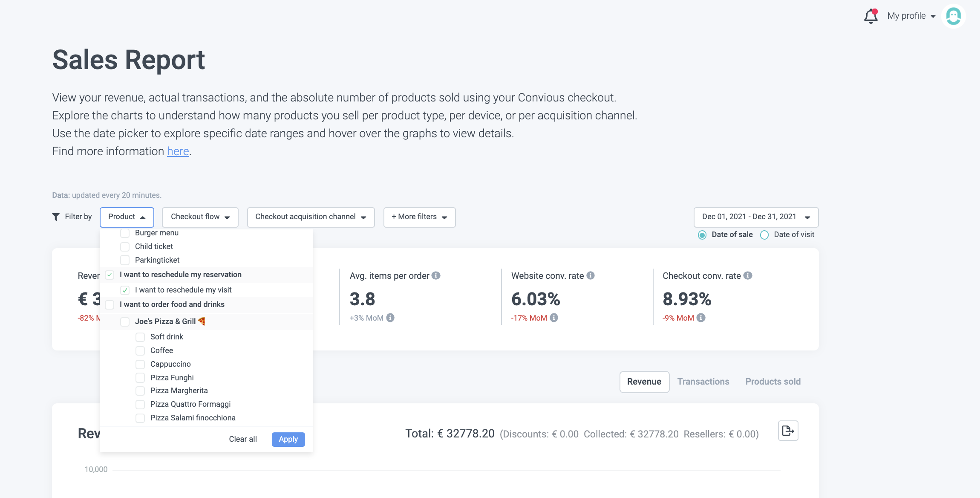980x498 pixels.
Task: Switch to the Transactions tab
Action: click(x=703, y=382)
